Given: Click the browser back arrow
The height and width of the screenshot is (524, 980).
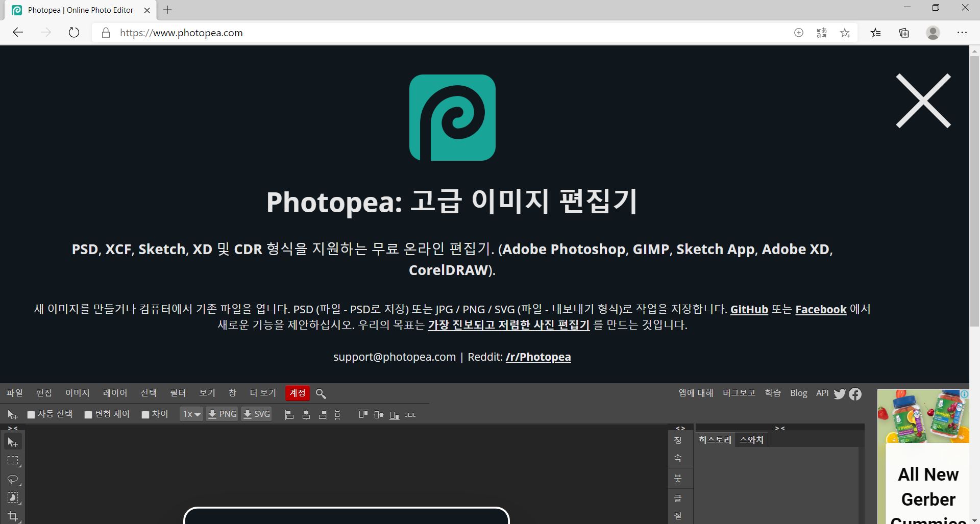Looking at the screenshot, I should tap(18, 33).
